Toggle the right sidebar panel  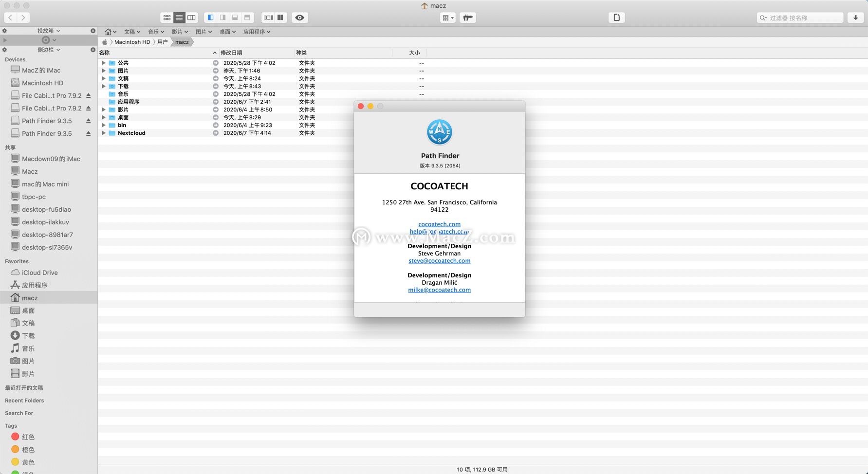222,18
